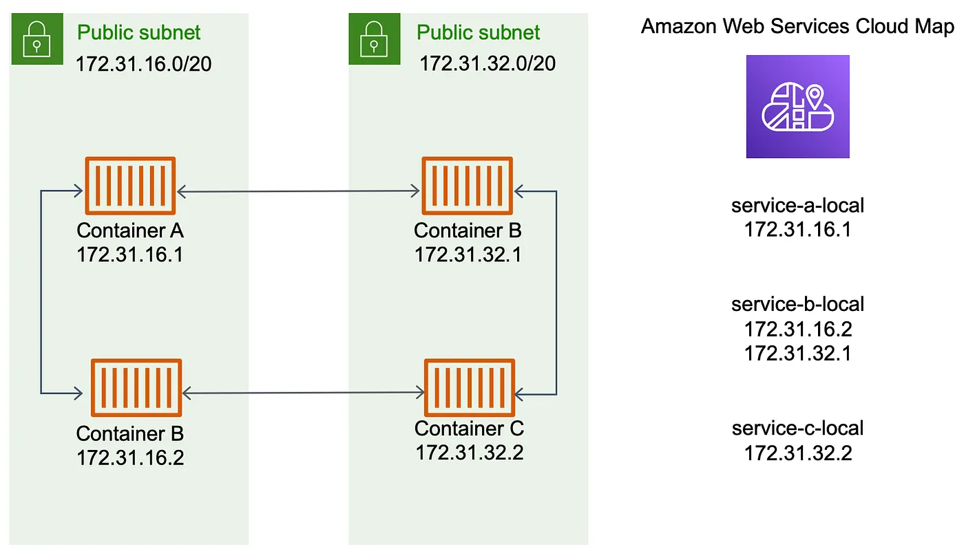Viewport: 964px width, 560px height.
Task: Click IP 172.31.16.2 listed under service-b-local
Action: [x=797, y=329]
